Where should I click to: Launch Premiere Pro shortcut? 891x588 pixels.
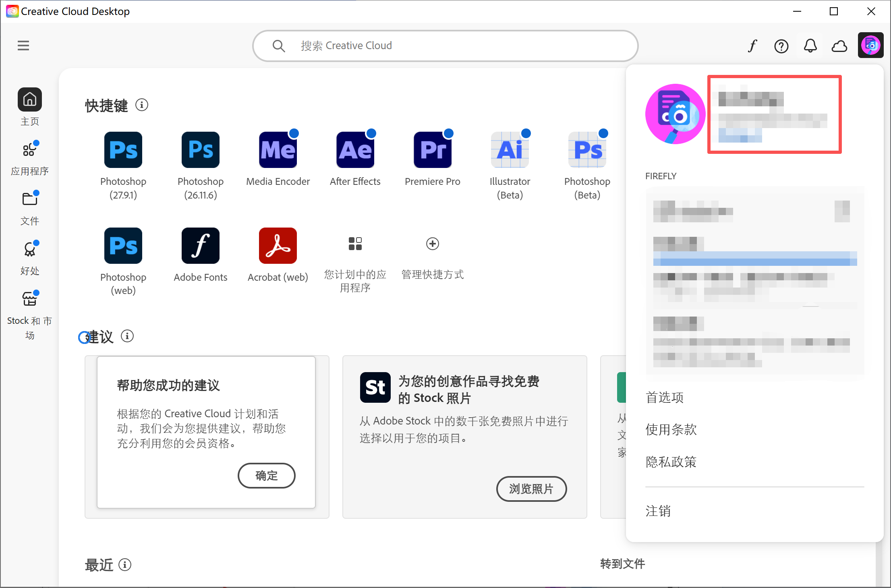[433, 150]
